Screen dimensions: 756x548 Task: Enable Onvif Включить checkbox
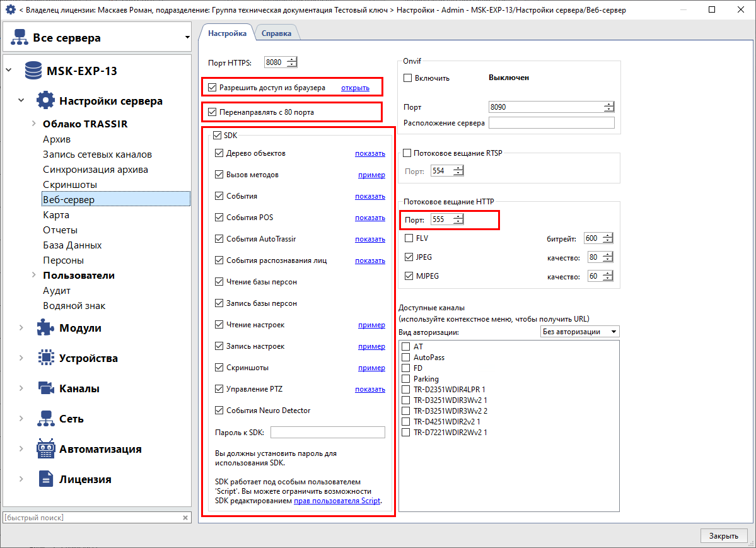[x=407, y=78]
